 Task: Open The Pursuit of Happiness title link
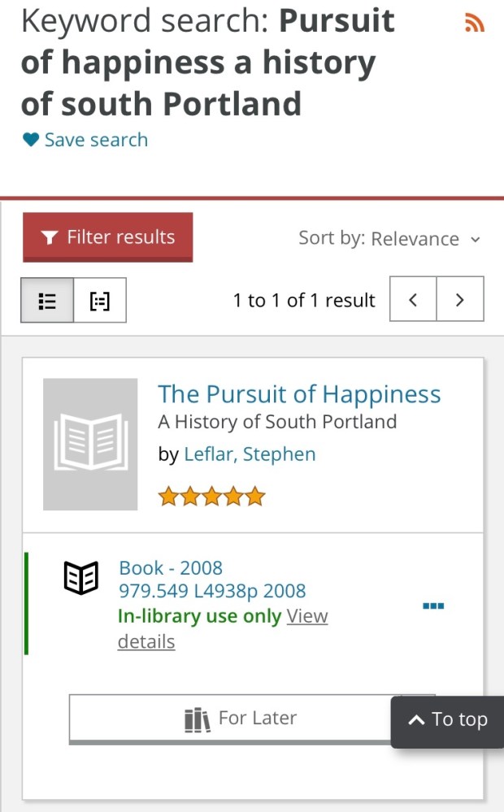pos(299,394)
